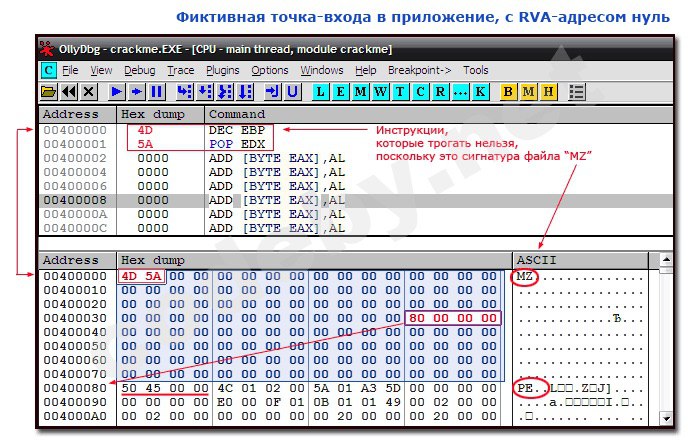Click the Options list icon in toolbar

(x=577, y=92)
